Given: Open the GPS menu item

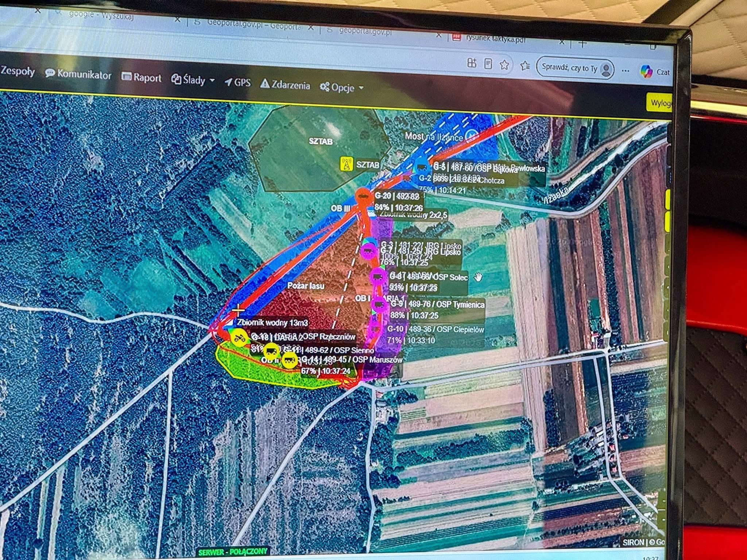Looking at the screenshot, I should tap(238, 82).
